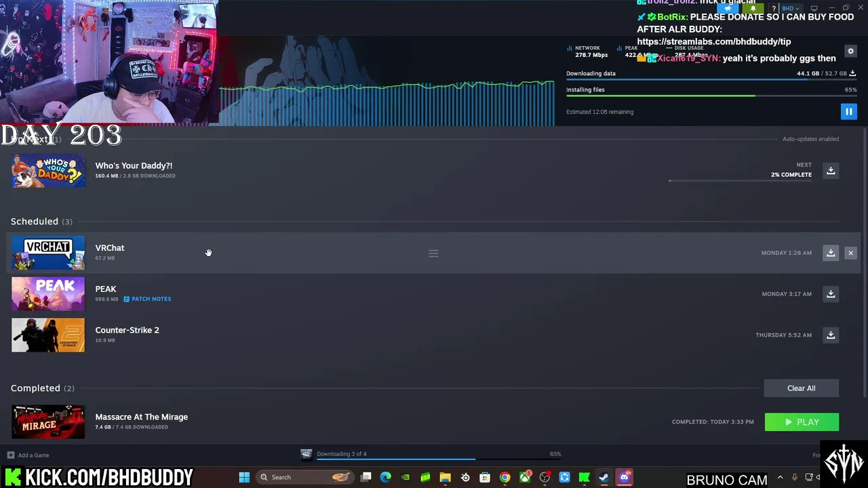Open Discord from the taskbar
The height and width of the screenshot is (488, 868).
click(625, 477)
